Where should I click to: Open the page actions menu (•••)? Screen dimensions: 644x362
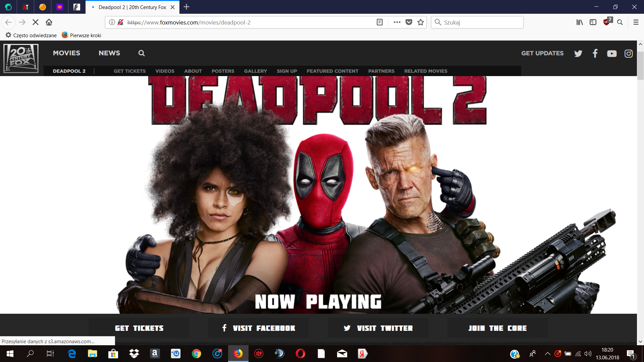[x=397, y=22]
